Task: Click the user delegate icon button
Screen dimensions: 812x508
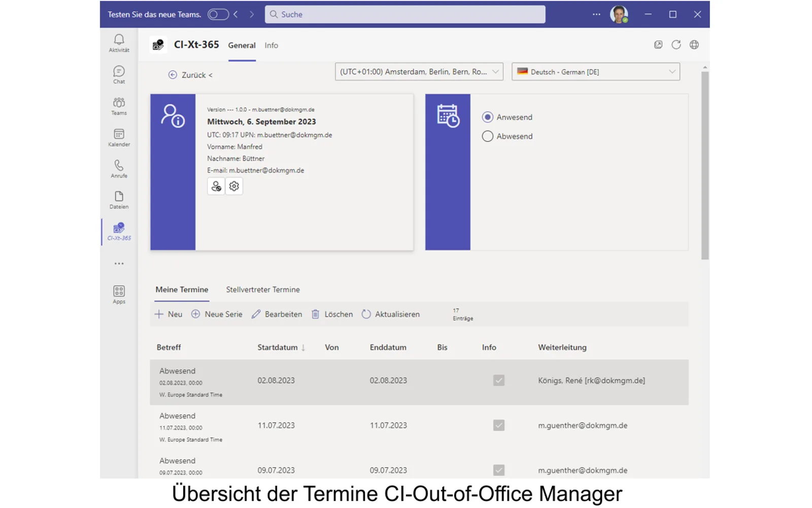Action: tap(216, 186)
